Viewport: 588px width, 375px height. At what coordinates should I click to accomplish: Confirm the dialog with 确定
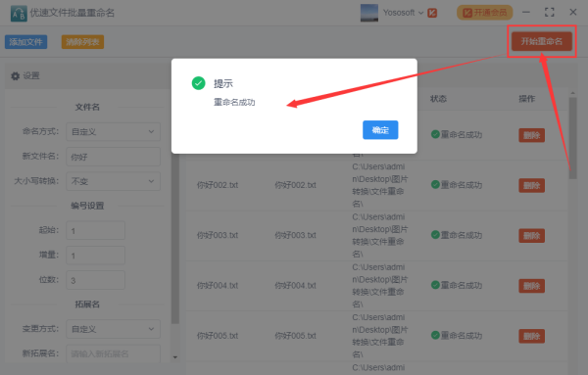(380, 130)
